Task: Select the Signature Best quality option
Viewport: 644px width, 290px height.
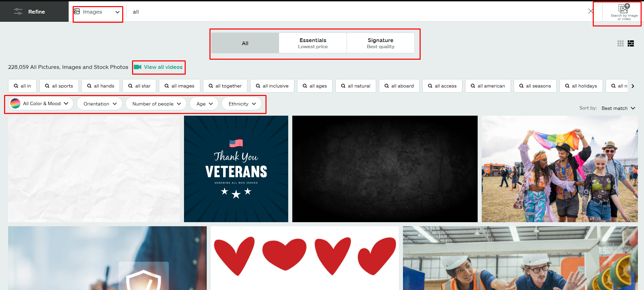Action: pyautogui.click(x=380, y=43)
